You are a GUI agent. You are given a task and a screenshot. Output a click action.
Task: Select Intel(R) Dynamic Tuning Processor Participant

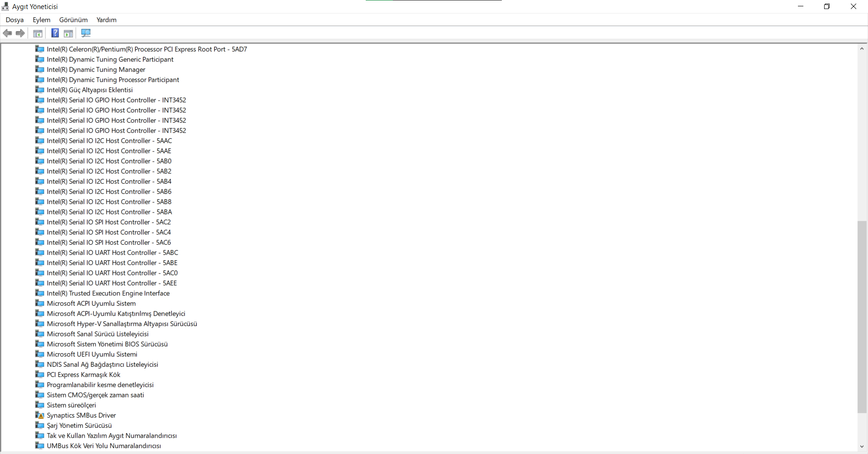pos(113,80)
